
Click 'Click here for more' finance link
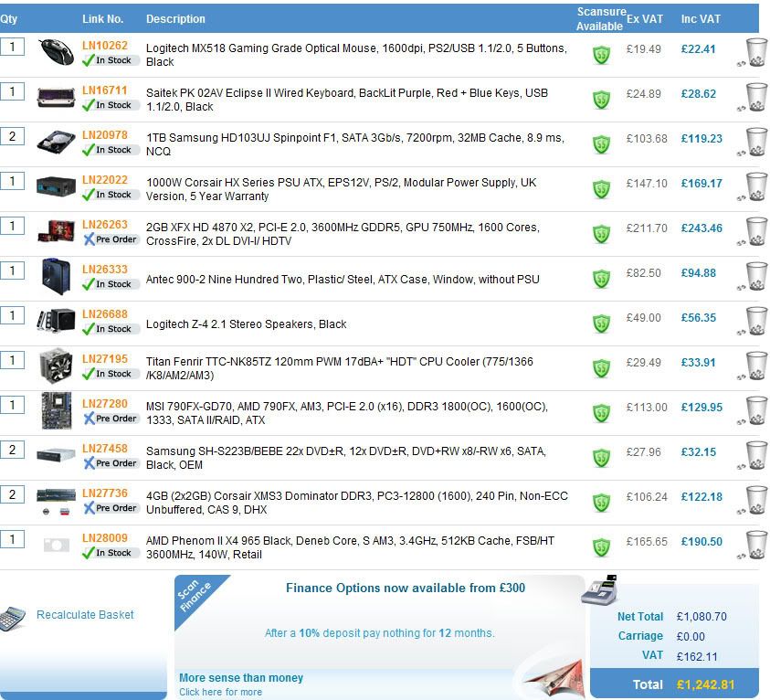point(220,692)
